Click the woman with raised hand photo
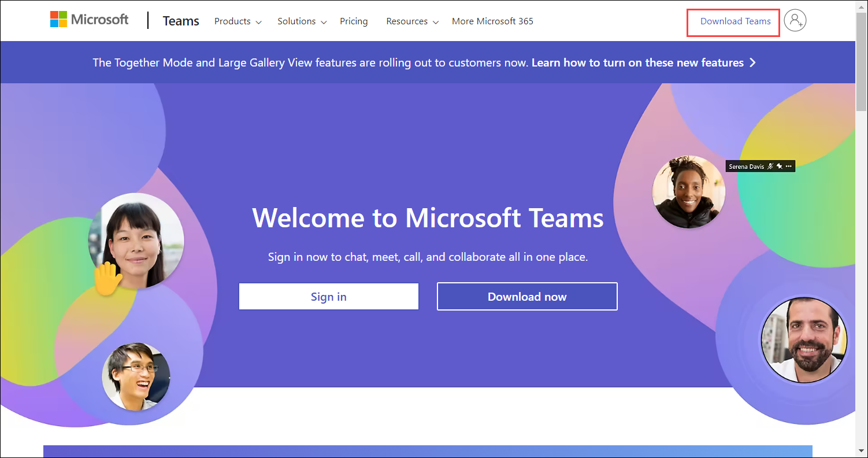This screenshot has height=458, width=868. click(x=136, y=241)
